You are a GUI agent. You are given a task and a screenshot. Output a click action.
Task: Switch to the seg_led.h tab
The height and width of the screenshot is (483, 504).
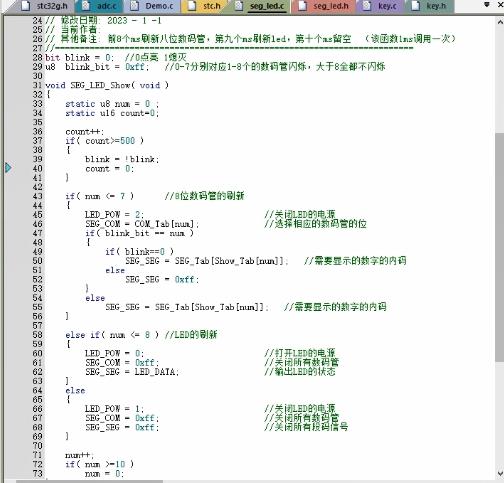[x=324, y=6]
